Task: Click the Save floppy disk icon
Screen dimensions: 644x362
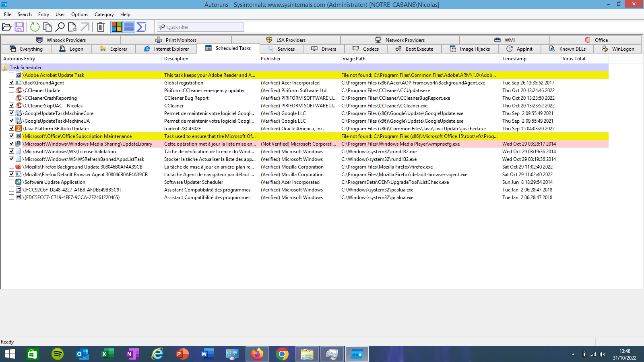Action: [19, 27]
